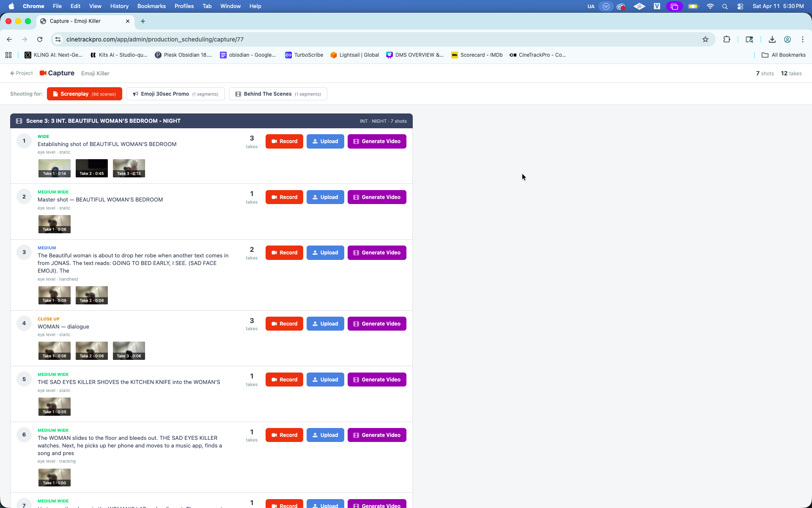
Task: Open All Bookmarks folder
Action: [783, 55]
